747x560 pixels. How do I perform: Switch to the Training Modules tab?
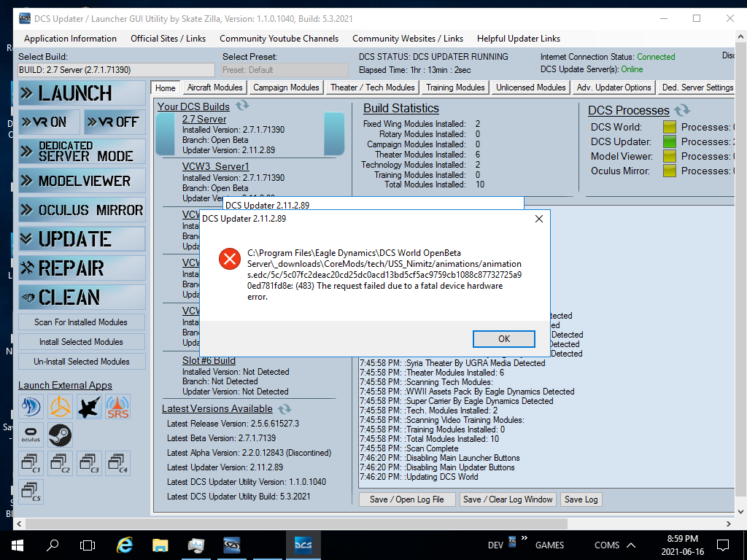click(455, 87)
